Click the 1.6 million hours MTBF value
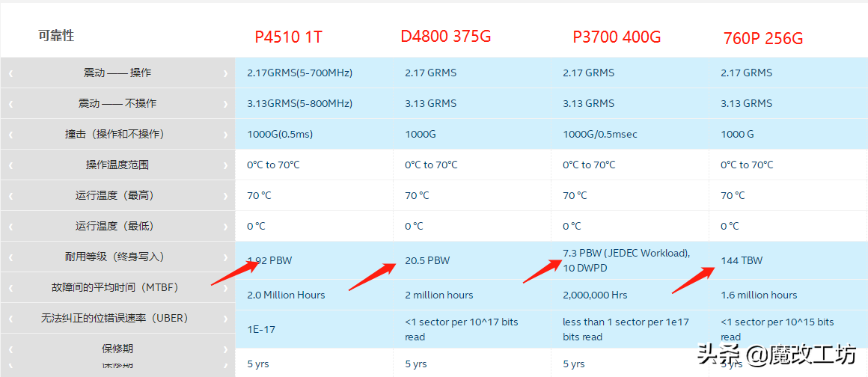The width and height of the screenshot is (868, 377). [x=759, y=295]
